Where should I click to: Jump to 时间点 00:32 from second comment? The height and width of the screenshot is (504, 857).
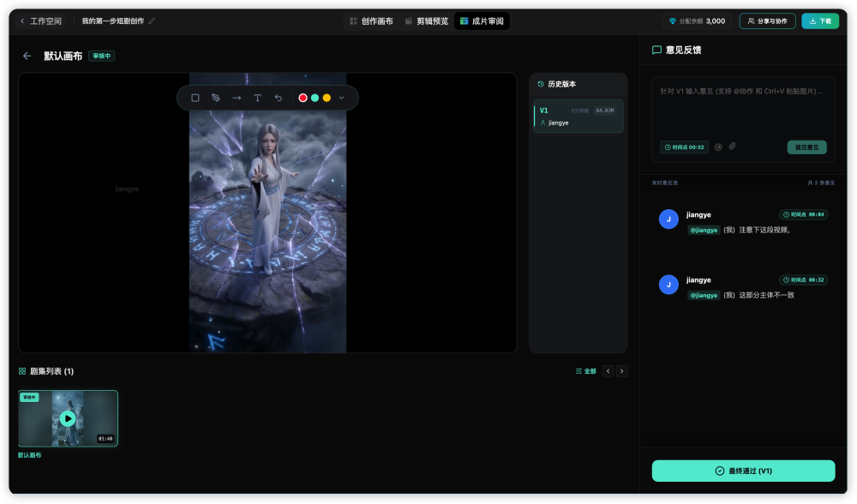(804, 280)
